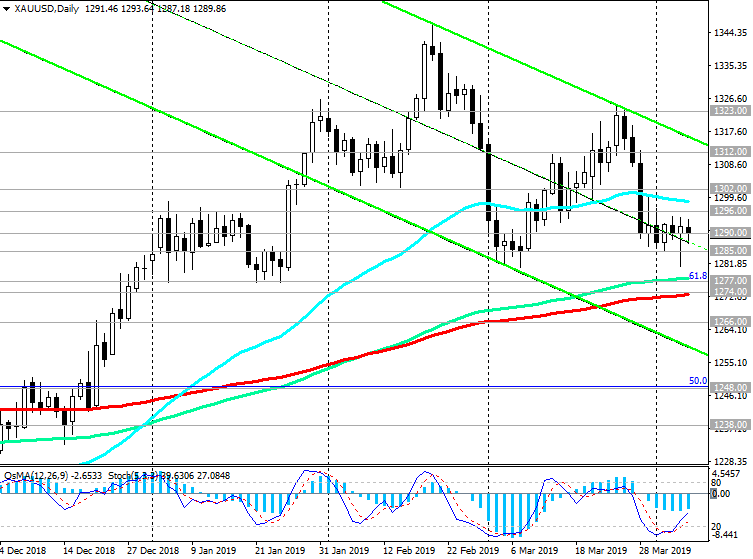753x559 pixels.
Task: Click the 6 Mar 2019 date label
Action: [x=534, y=550]
